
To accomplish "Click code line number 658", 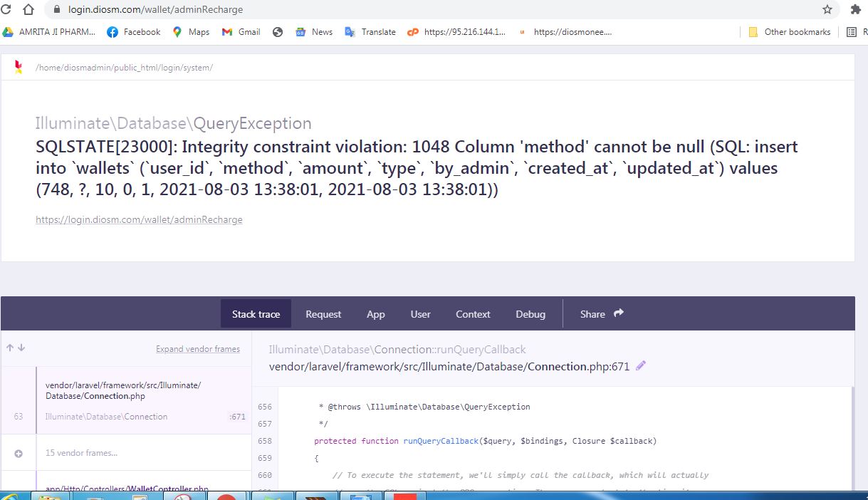I will click(264, 441).
